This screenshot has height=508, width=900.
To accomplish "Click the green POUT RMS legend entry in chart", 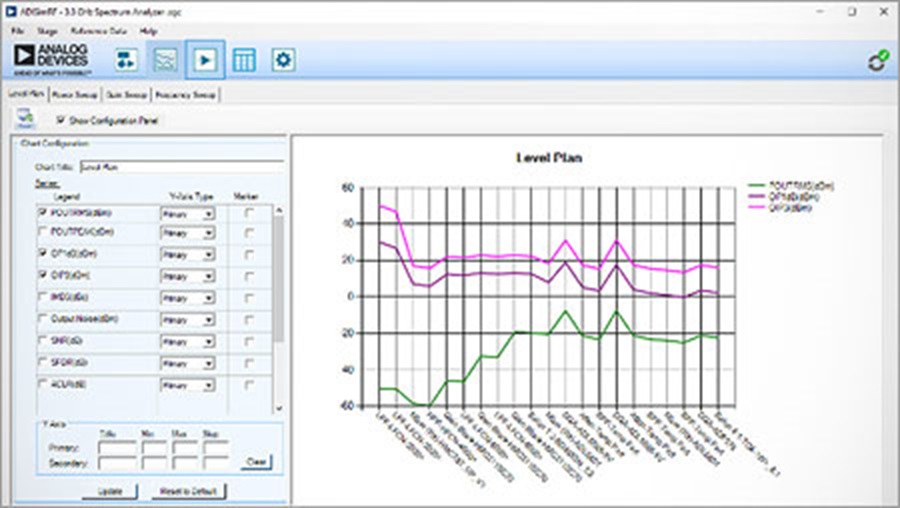I will (791, 185).
